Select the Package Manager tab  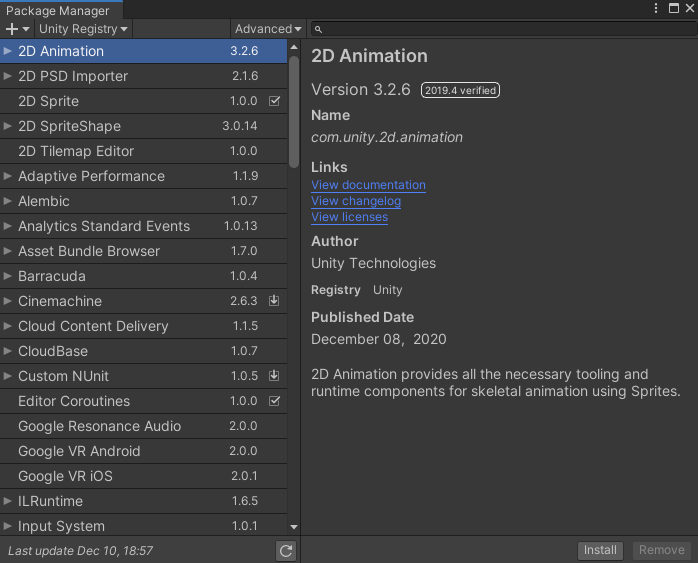tap(58, 10)
